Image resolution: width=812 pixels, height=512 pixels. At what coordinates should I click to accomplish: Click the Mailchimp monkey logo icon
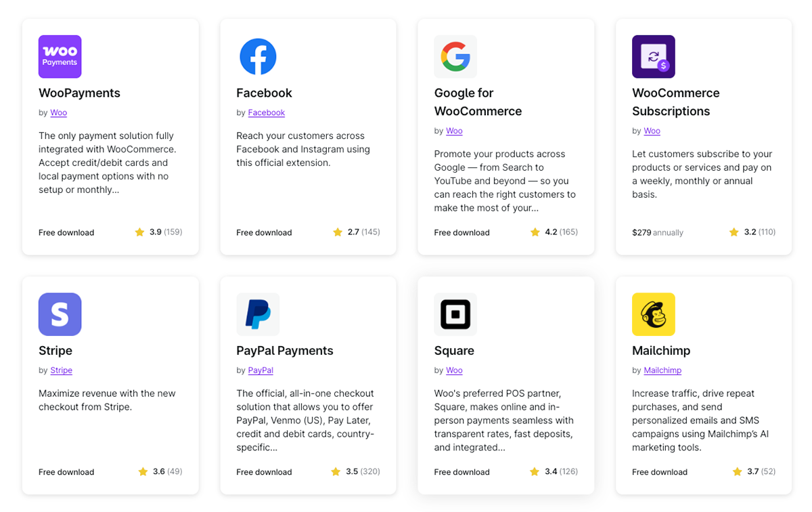[653, 314]
